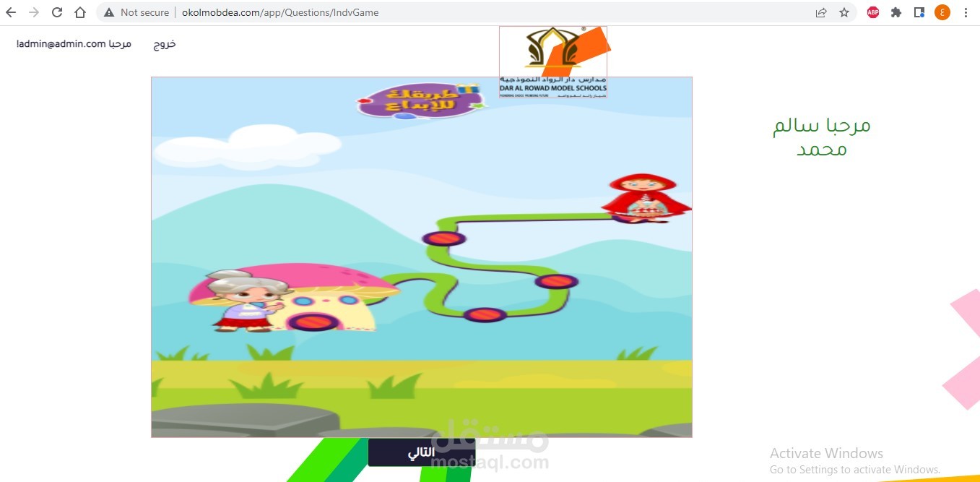Select the path stop at the mushroom house
This screenshot has width=980, height=482.
pos(313,322)
